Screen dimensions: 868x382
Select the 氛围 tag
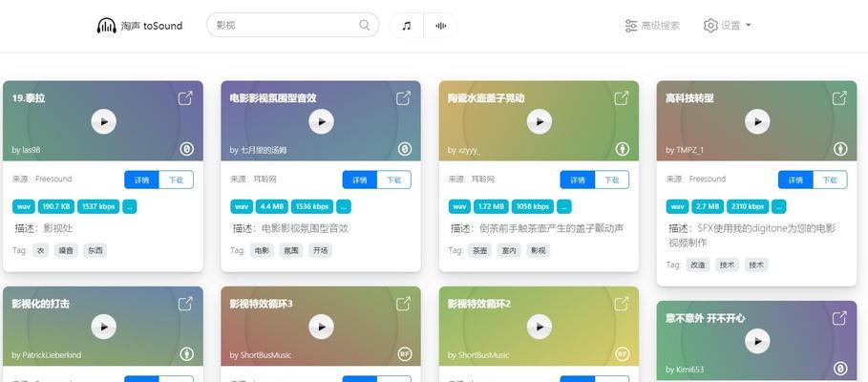click(x=291, y=250)
